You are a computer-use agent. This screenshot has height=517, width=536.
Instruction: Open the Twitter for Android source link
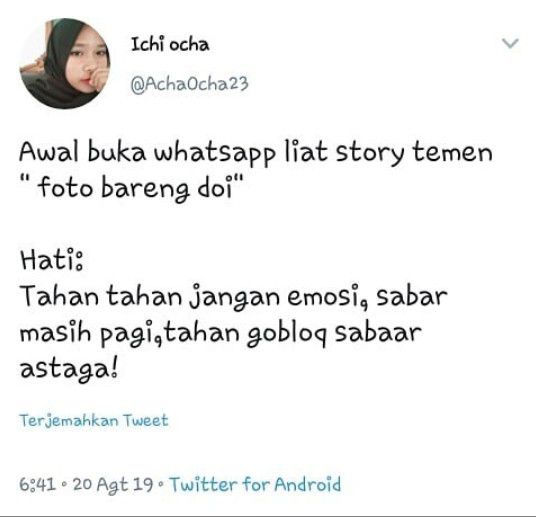255,485
